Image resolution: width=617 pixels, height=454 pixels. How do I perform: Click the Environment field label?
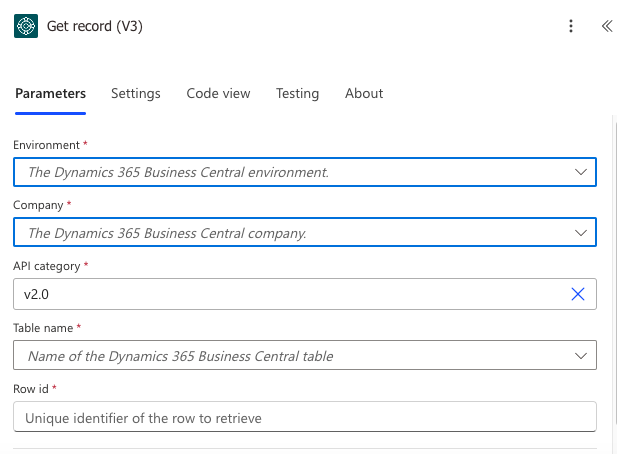(46, 145)
